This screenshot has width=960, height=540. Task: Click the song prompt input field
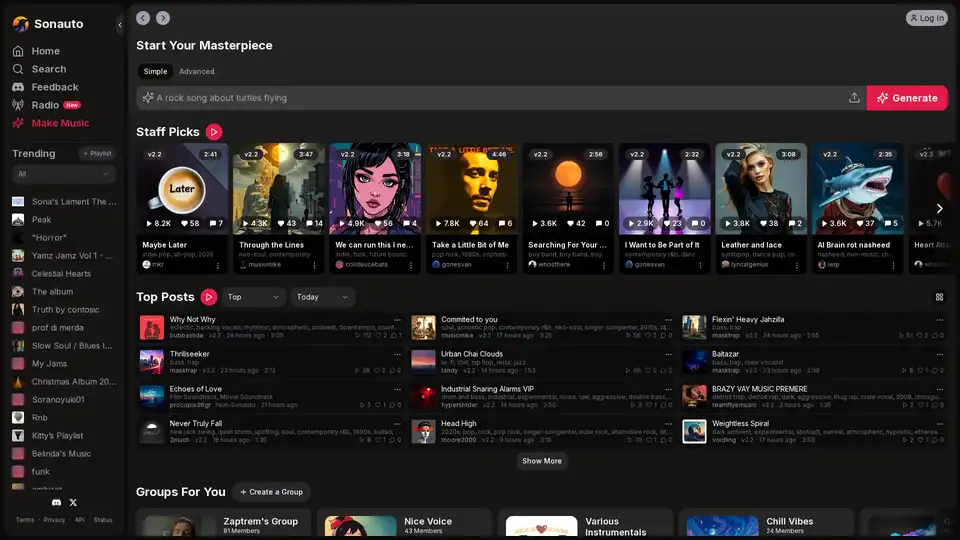tap(490, 98)
